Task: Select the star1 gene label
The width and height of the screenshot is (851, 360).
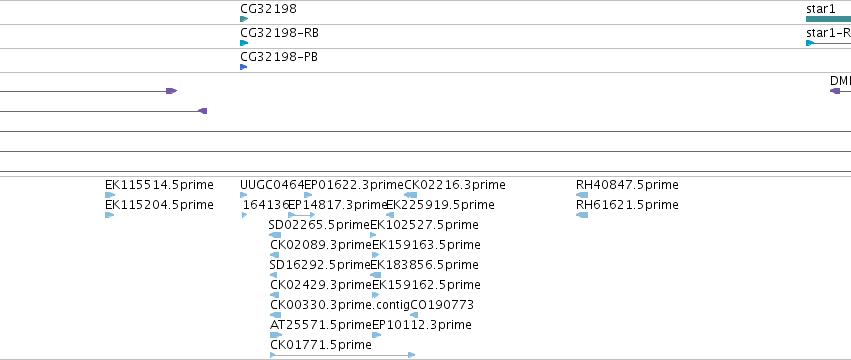Action: pos(821,9)
